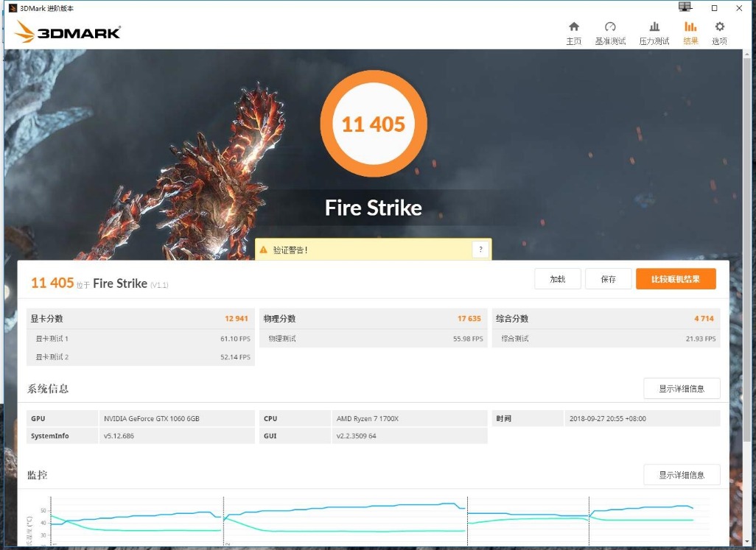756x550 pixels.
Task: Click the orange 比较联机结果 button
Action: [x=675, y=278]
